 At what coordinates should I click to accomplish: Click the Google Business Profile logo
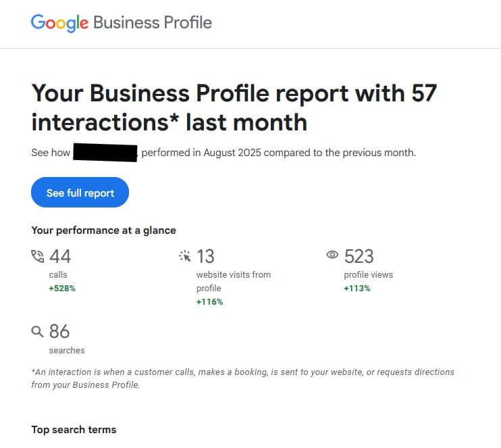click(122, 22)
